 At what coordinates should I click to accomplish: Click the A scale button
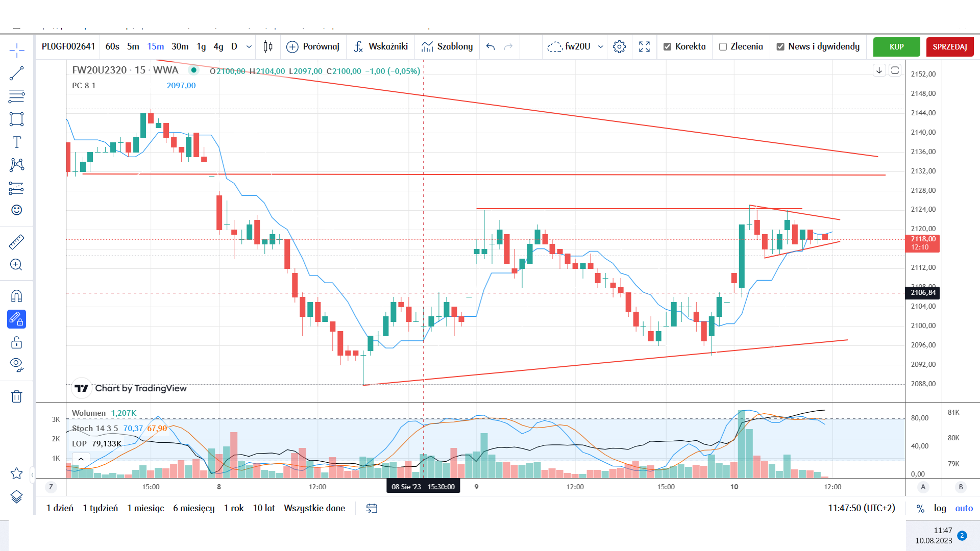pos(923,487)
